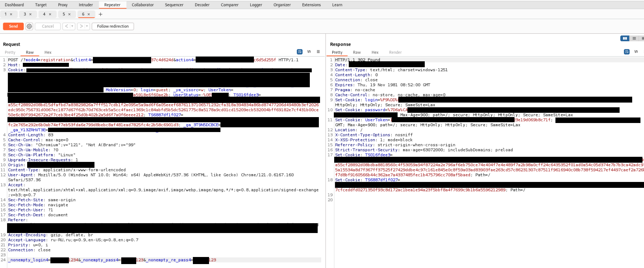Switch Request view to Hex
This screenshot has width=644, height=268.
(x=48, y=52)
